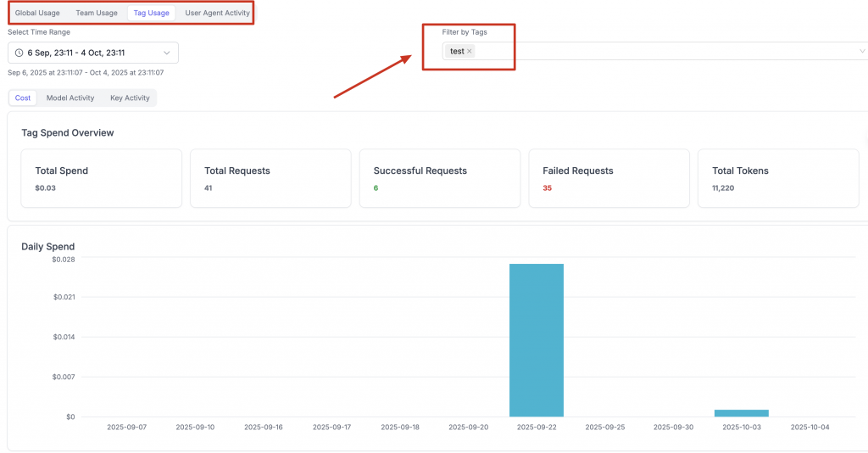
Task: Click the $0.028 y-axis label
Action: [63, 260]
